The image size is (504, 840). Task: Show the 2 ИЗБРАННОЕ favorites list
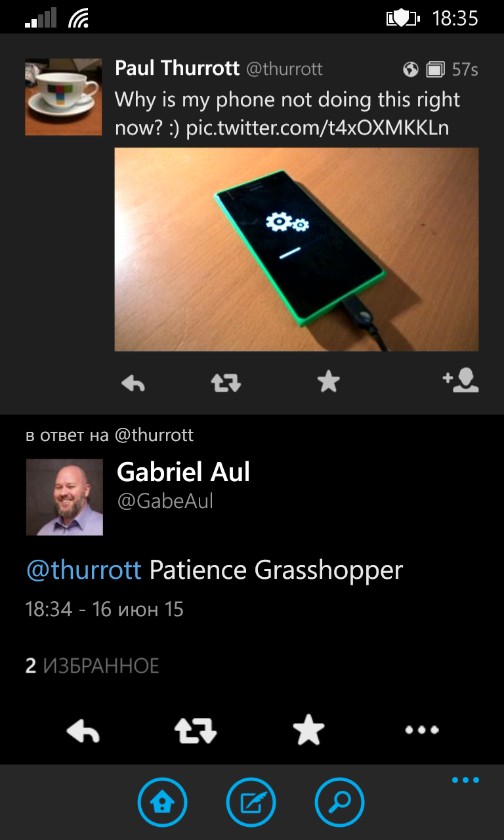coord(93,667)
